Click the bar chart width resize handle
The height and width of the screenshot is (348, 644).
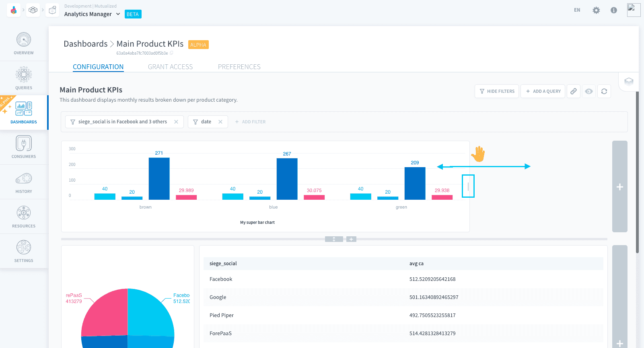[x=468, y=186]
